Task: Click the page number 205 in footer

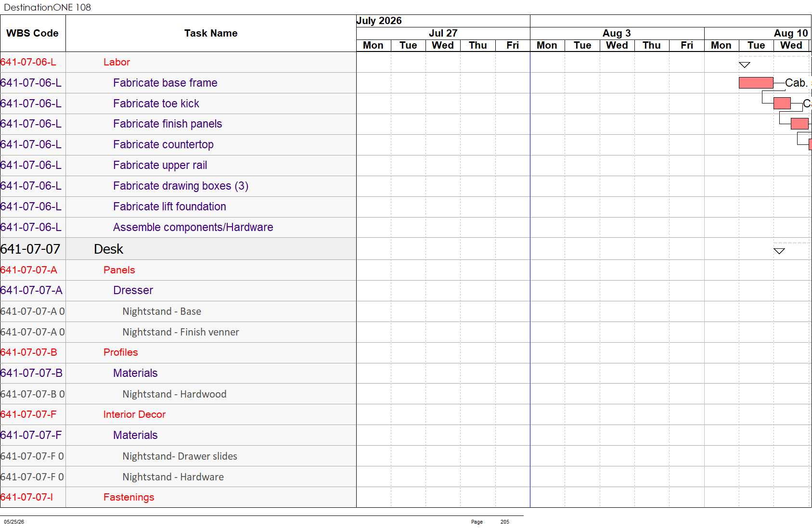Action: [x=504, y=522]
